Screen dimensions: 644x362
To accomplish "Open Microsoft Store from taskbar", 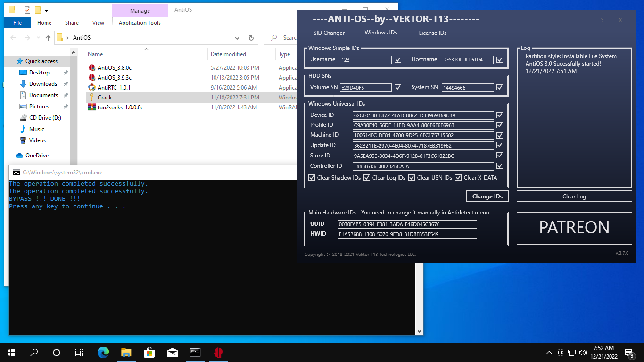I will tap(149, 352).
